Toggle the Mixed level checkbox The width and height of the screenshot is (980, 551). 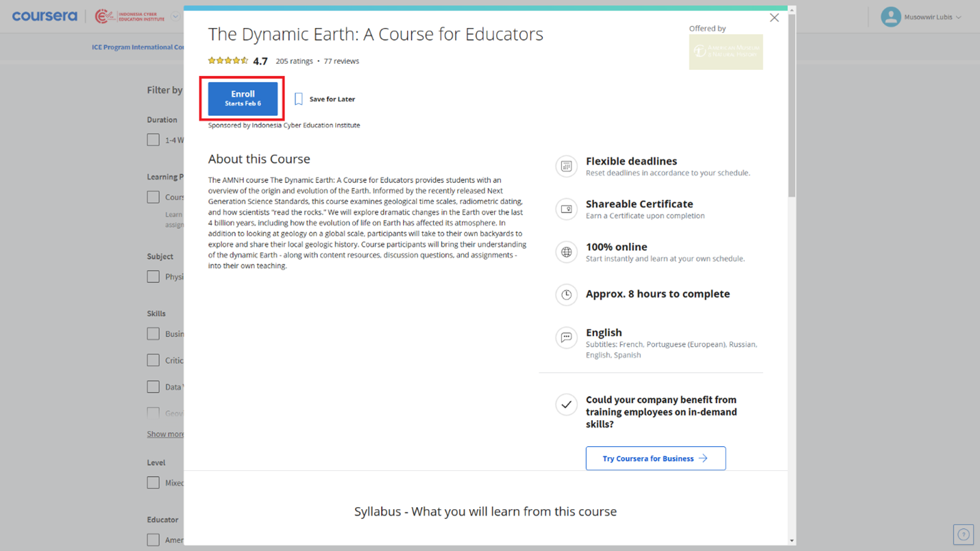coord(154,483)
